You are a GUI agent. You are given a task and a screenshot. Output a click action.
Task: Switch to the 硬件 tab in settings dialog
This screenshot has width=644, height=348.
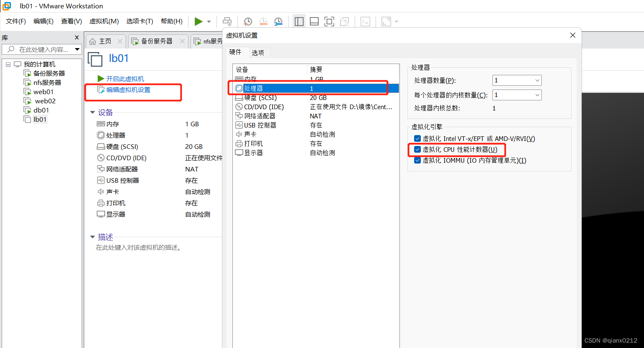click(235, 52)
